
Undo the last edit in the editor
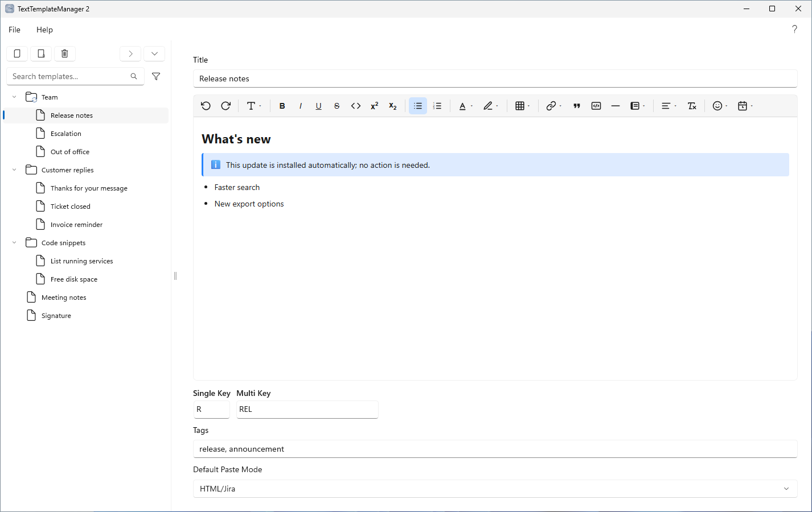(x=206, y=106)
